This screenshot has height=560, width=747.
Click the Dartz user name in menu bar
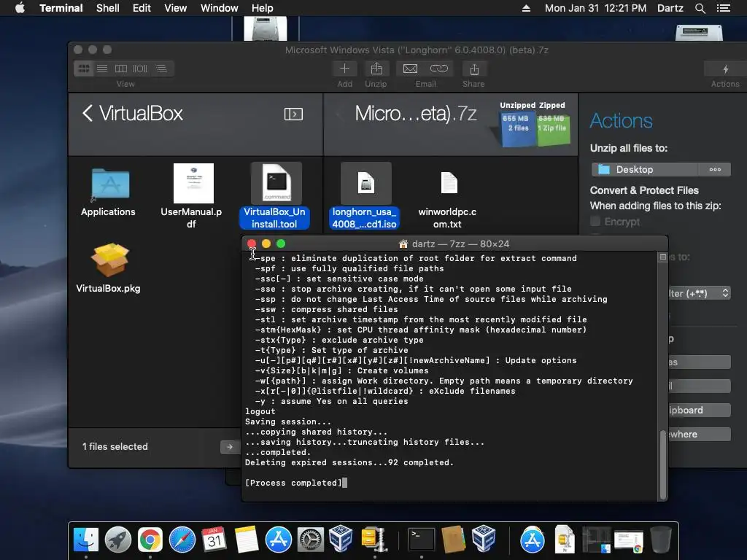[x=670, y=8]
